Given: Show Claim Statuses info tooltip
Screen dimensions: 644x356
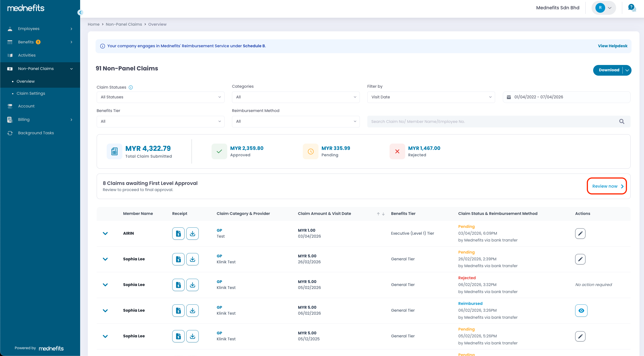Looking at the screenshot, I should click(131, 87).
